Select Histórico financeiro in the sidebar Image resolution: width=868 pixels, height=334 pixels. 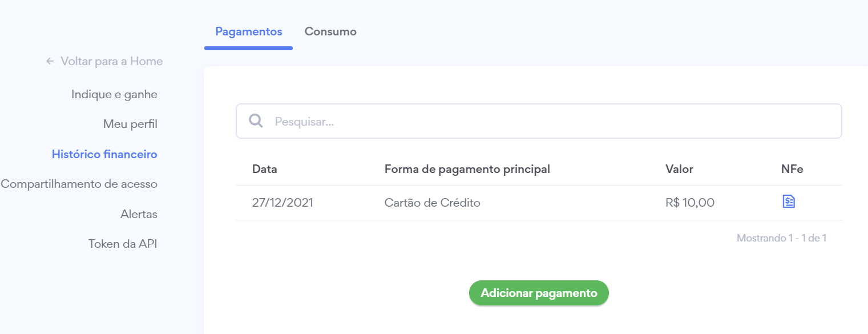pyautogui.click(x=104, y=154)
